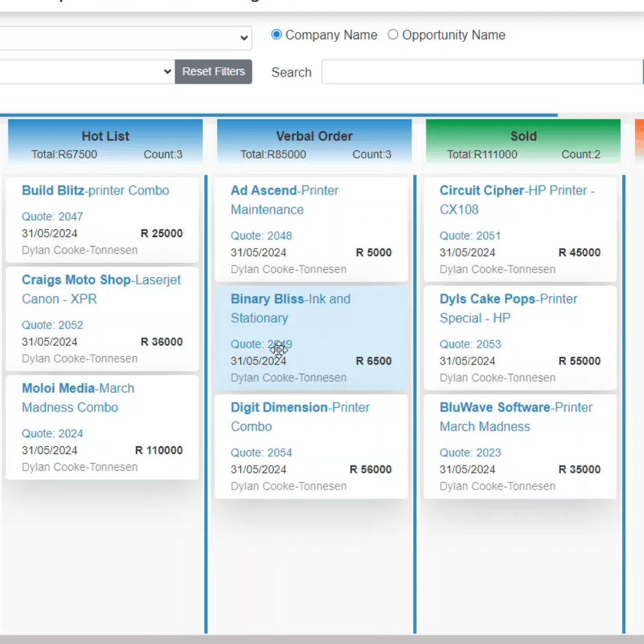Click Quote: 2053 link

coord(470,344)
